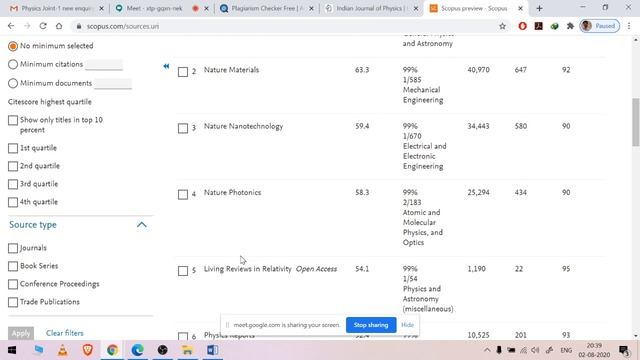Open the volume control in system tray
The width and height of the screenshot is (640, 360).
[536, 350]
